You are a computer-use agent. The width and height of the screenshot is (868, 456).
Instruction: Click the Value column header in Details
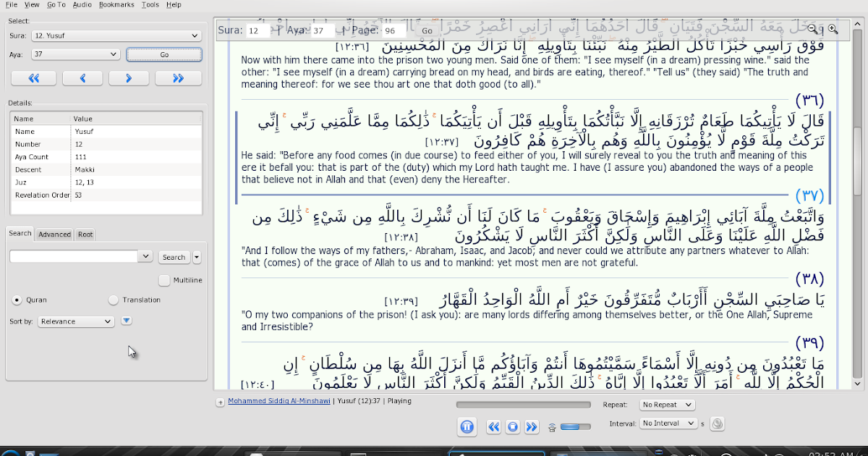click(x=136, y=119)
